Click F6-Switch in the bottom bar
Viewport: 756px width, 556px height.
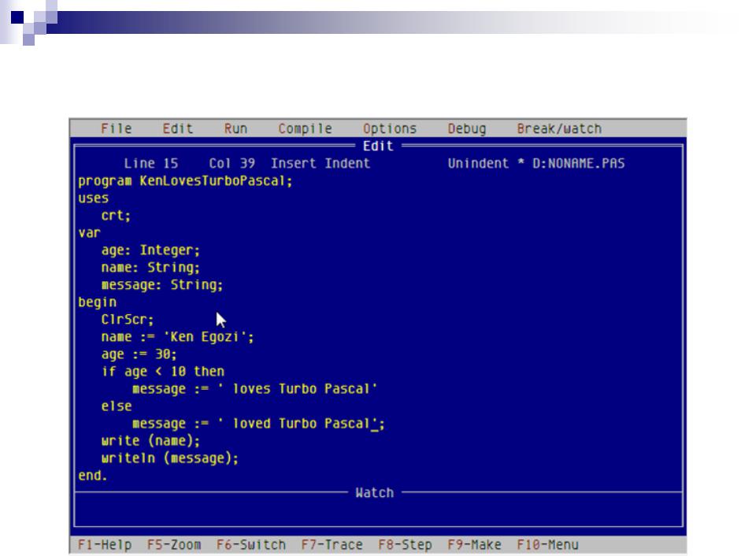[x=251, y=545]
